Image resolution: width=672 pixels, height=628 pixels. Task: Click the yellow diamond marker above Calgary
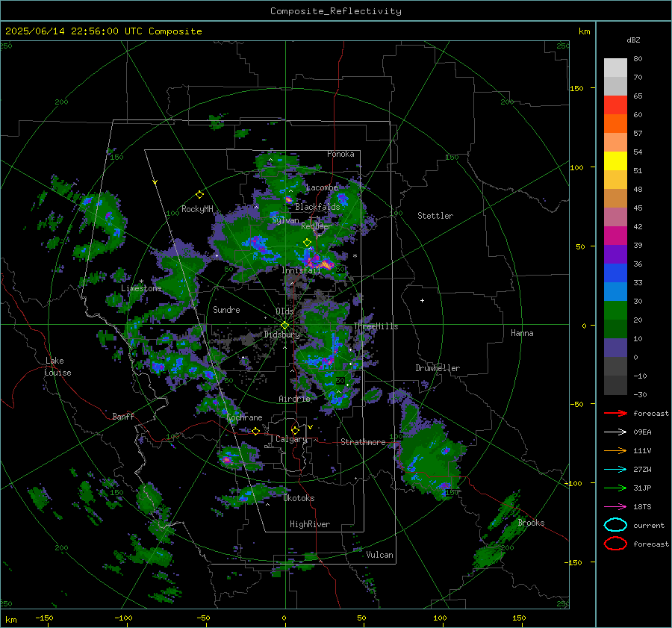295,430
